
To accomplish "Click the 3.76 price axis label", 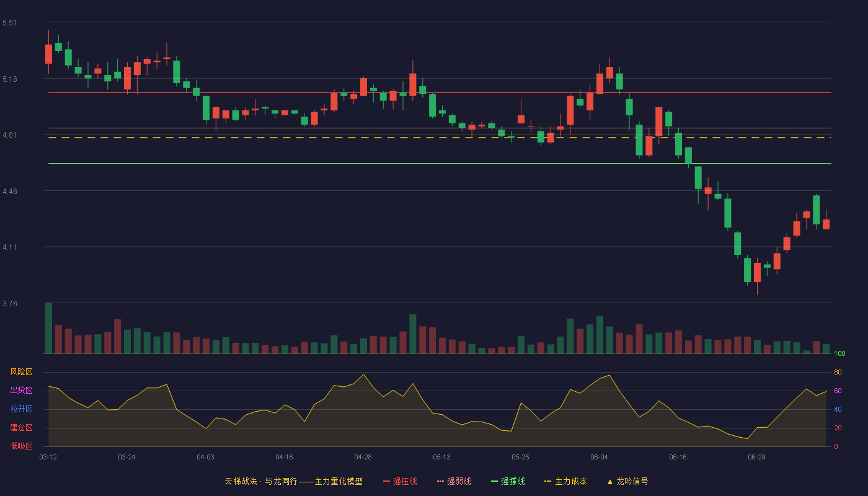I will tap(10, 304).
